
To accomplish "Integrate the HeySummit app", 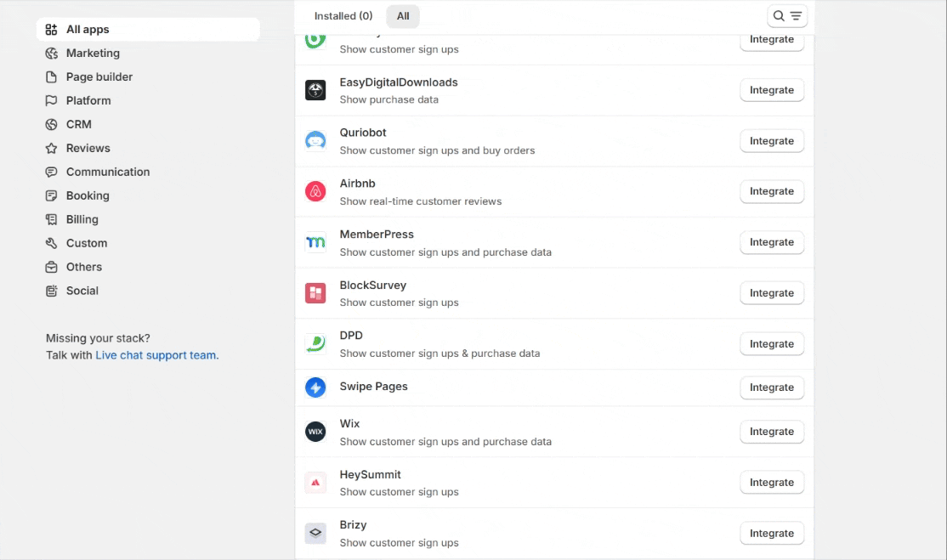I will [772, 482].
